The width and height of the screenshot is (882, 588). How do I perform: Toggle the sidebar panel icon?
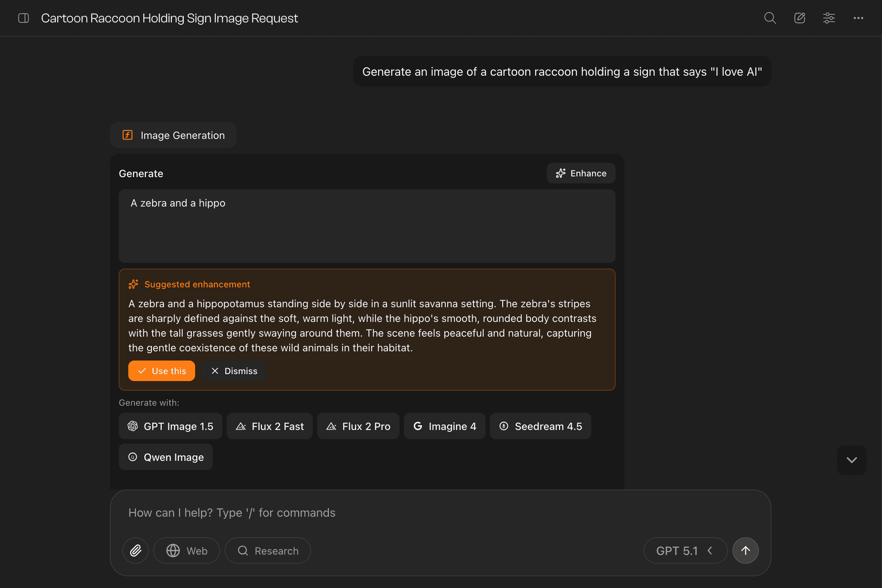point(23,18)
